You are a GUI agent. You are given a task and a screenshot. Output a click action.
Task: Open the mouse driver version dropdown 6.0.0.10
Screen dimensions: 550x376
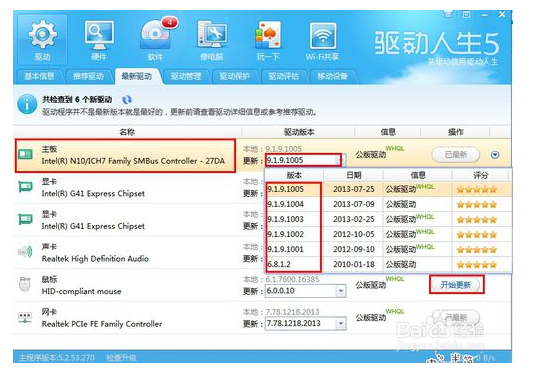pyautogui.click(x=305, y=291)
